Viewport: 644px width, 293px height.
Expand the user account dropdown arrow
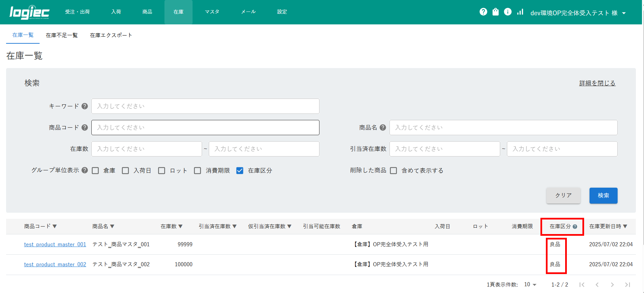624,13
